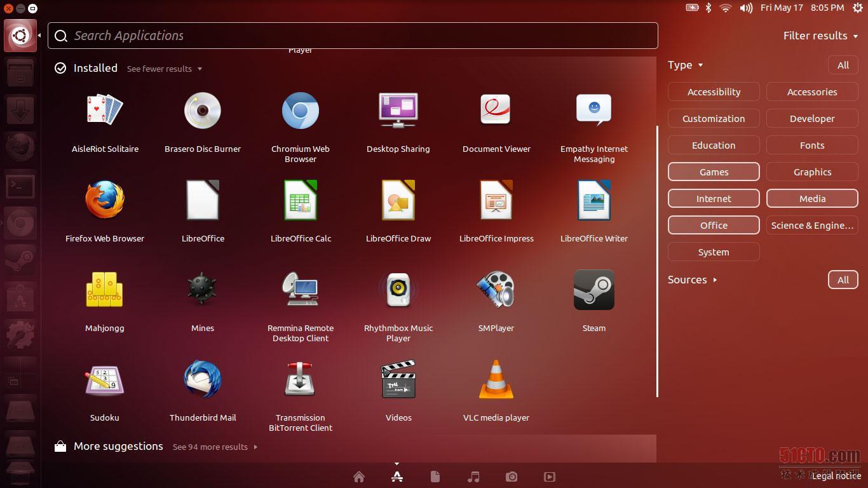This screenshot has height=488, width=868.
Task: Launch Document Viewer
Action: (x=496, y=111)
